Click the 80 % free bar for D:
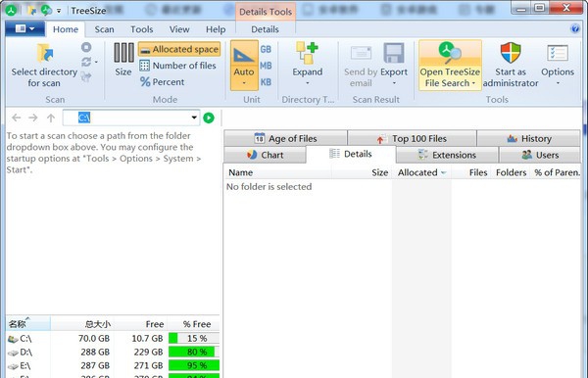Image resolution: width=588 pixels, height=378 pixels. (x=194, y=352)
